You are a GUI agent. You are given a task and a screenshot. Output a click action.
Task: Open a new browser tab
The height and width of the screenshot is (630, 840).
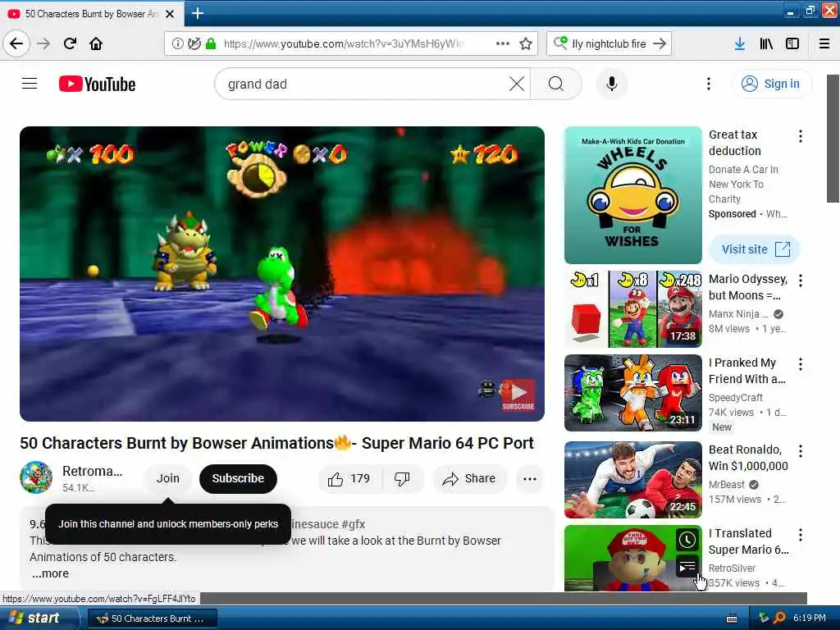coord(197,13)
